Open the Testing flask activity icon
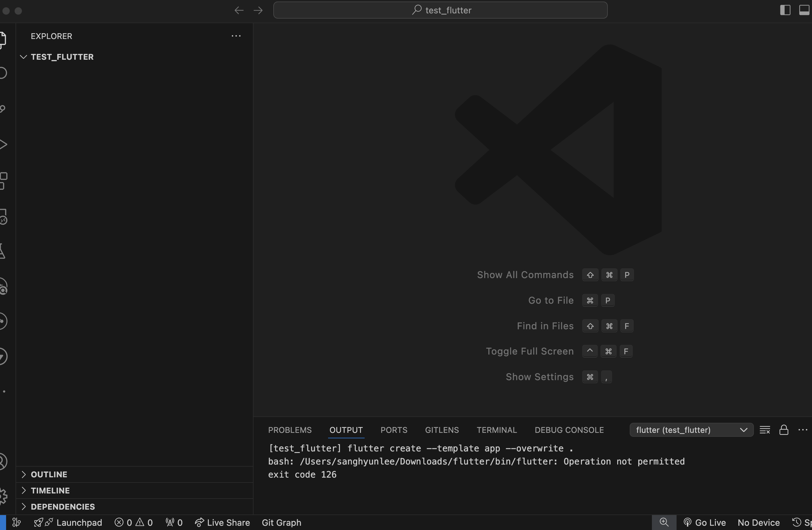The image size is (812, 530). tap(3, 251)
